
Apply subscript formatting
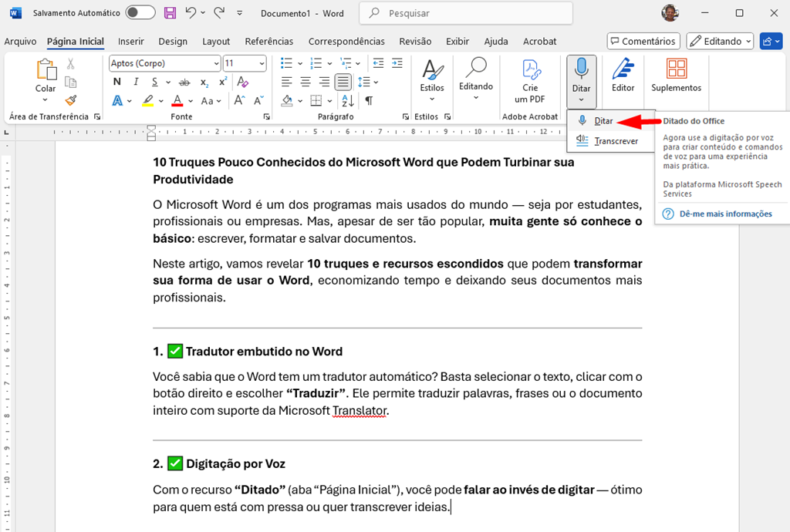(x=204, y=82)
